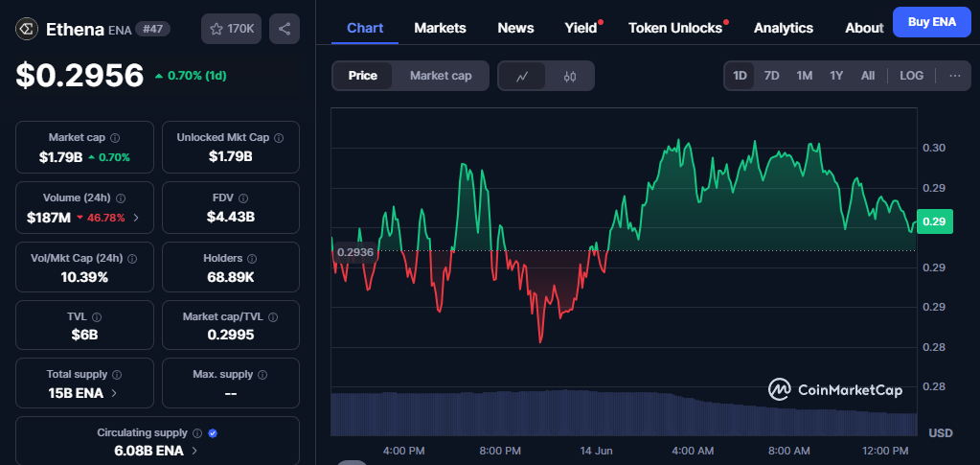Click the 0.70% (1d) change indicator

tap(191, 76)
